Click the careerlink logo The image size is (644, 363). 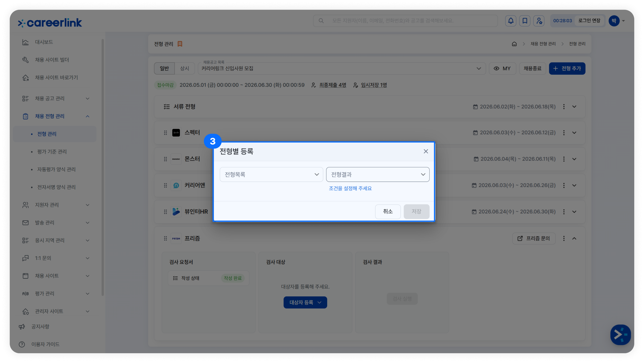50,23
